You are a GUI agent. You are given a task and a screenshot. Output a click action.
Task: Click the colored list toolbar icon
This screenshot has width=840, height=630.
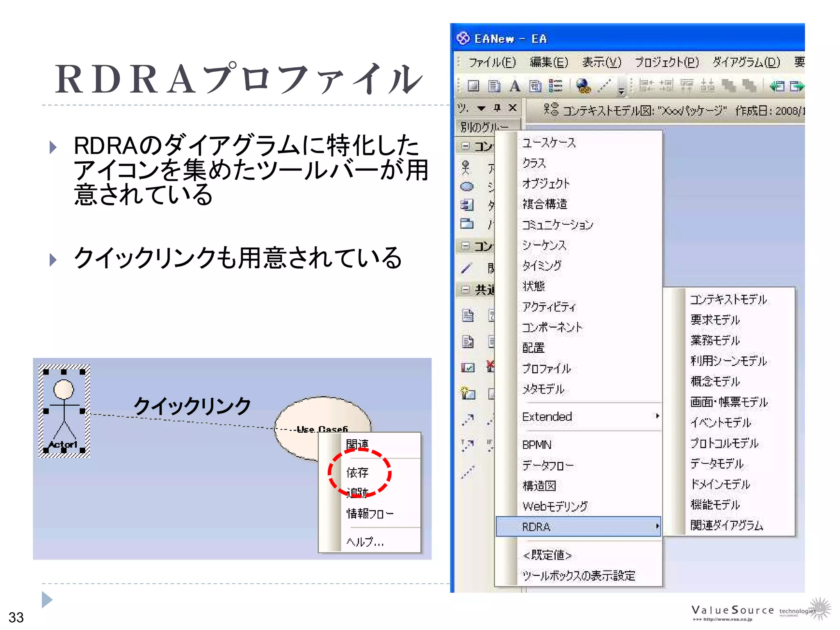tap(555, 86)
